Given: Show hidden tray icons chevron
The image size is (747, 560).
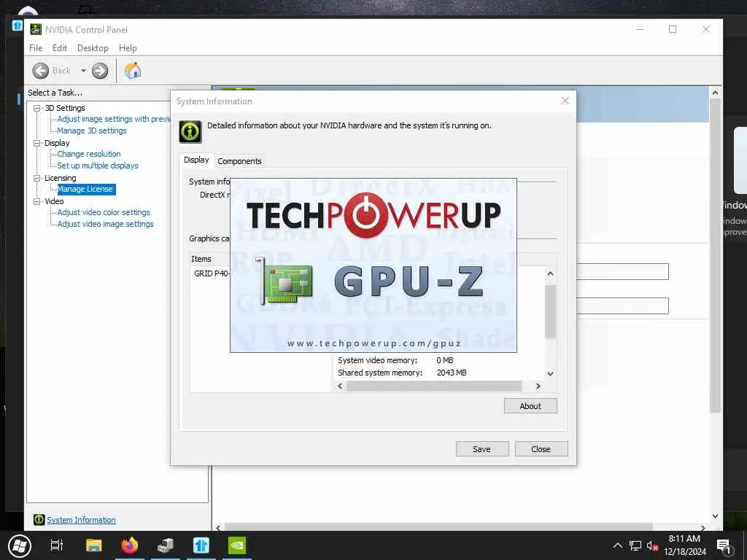Looking at the screenshot, I should [x=617, y=545].
